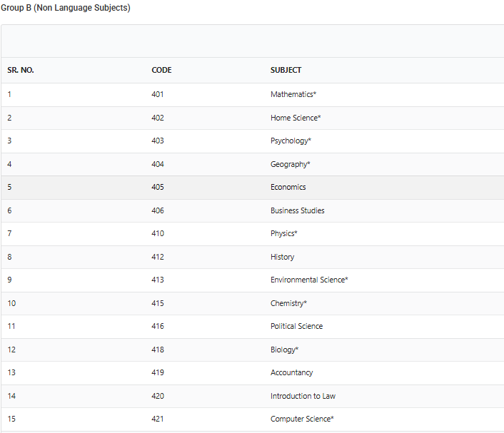Click Computer Science* in the last row
The height and width of the screenshot is (433, 504).
302,419
